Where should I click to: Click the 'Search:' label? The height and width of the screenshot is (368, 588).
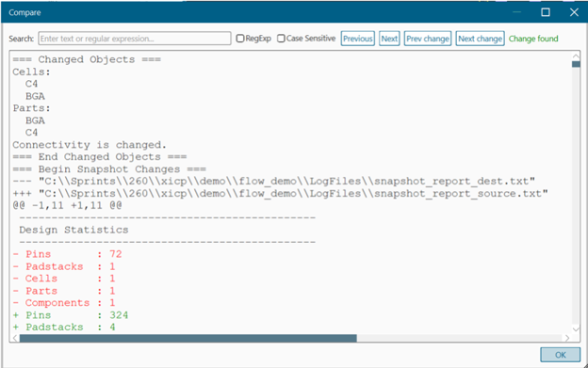[22, 39]
